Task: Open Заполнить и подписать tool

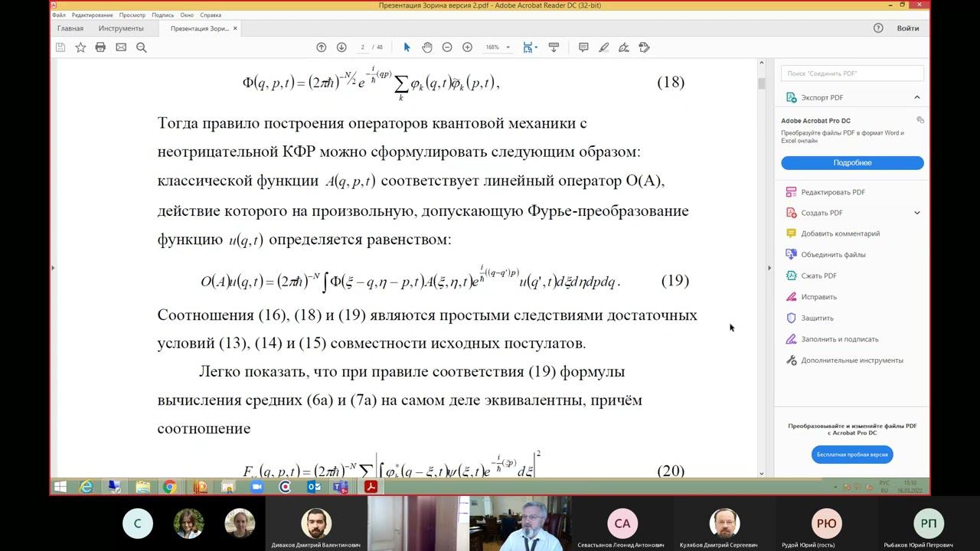Action: [839, 339]
